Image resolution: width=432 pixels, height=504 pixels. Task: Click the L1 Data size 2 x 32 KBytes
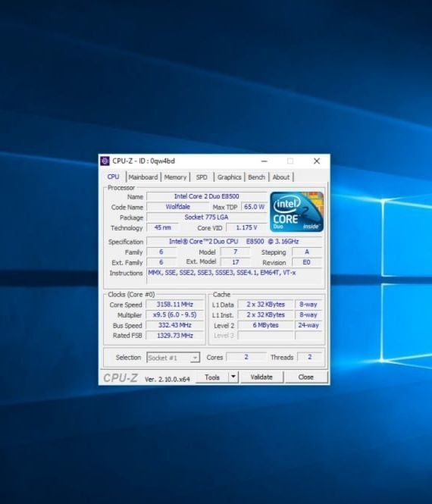(x=266, y=305)
